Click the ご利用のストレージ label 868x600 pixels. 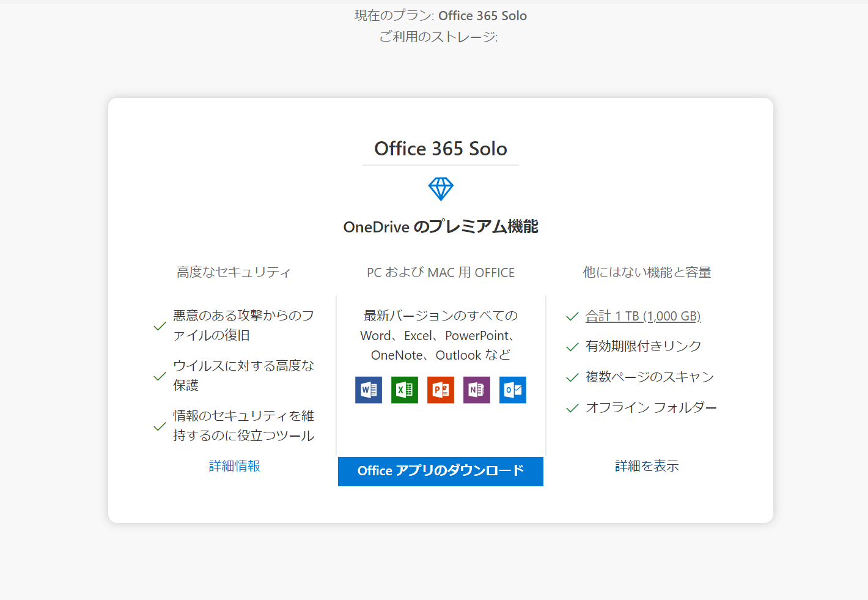click(438, 37)
